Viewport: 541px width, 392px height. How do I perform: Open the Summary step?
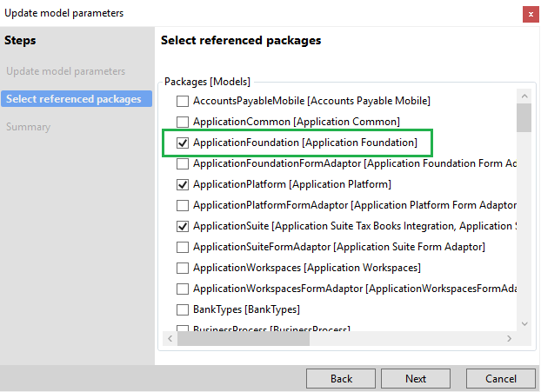[28, 127]
